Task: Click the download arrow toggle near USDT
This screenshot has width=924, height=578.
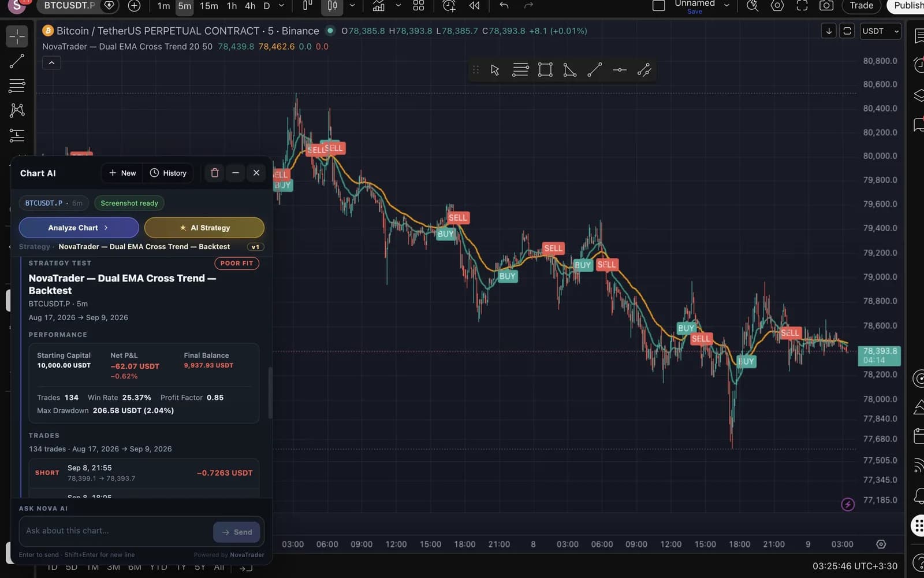Action: click(829, 31)
